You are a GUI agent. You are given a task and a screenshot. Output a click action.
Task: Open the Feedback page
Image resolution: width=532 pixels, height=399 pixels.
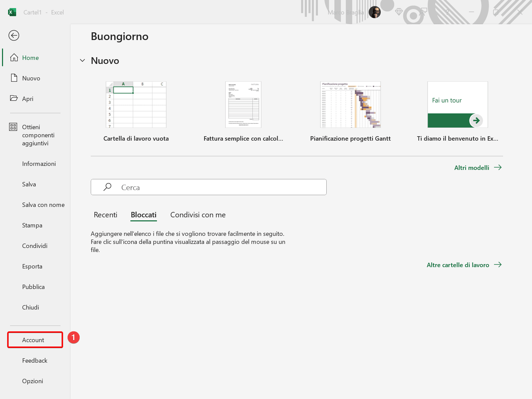click(x=35, y=361)
